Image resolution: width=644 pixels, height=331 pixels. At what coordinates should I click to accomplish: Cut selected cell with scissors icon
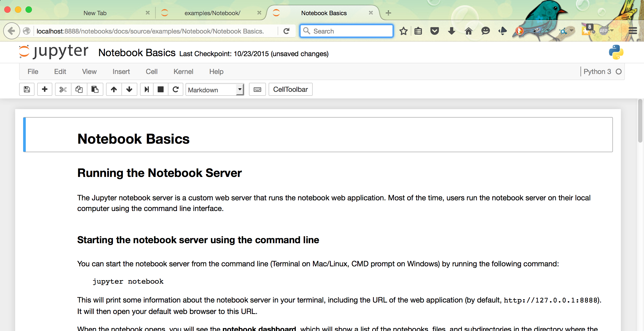[63, 89]
